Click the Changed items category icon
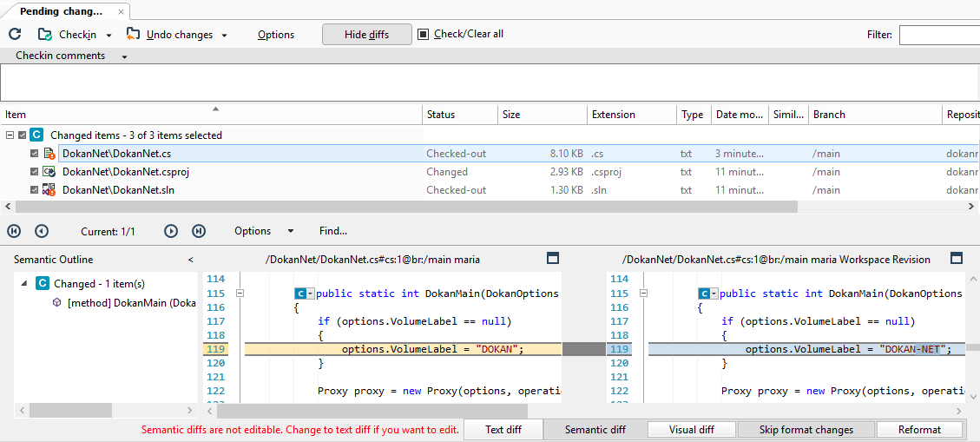This screenshot has width=980, height=442. [x=36, y=135]
